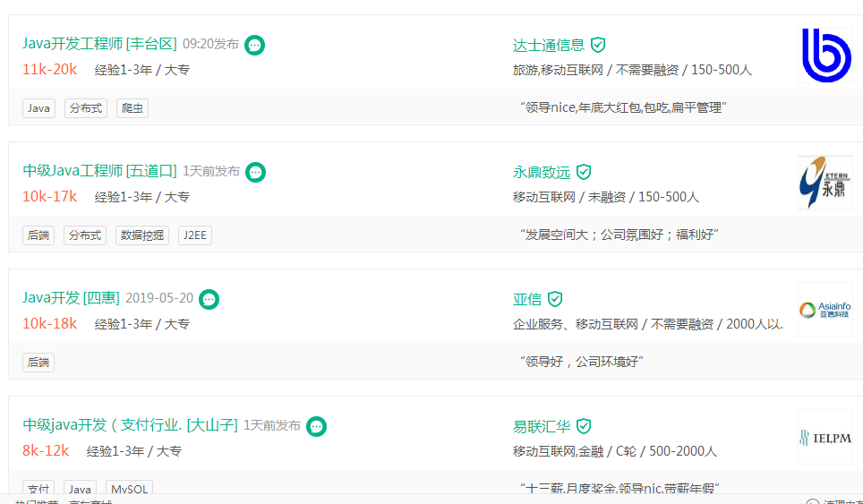The height and width of the screenshot is (504, 863).
Task: Click verified shield beside 达士通信息
Action: coord(598,45)
